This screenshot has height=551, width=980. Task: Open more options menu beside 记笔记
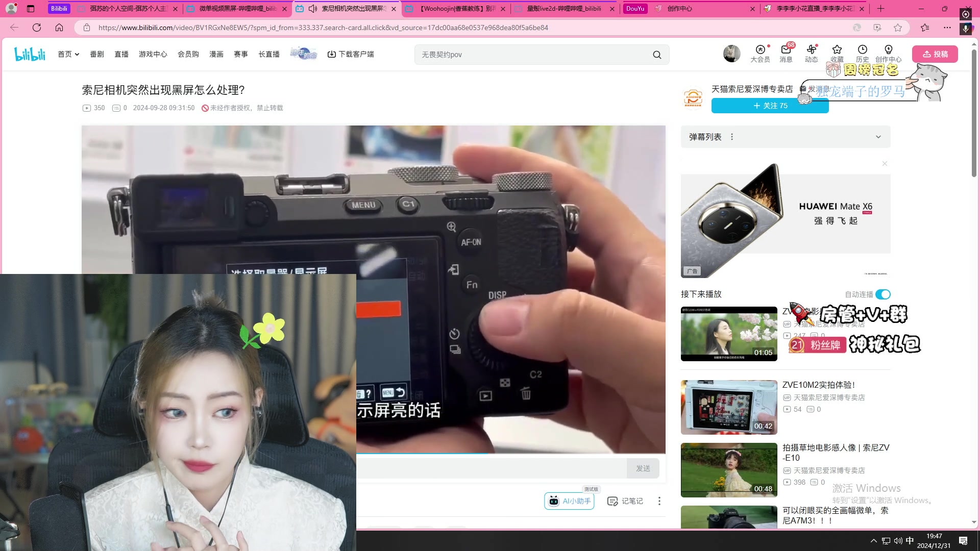[x=659, y=501]
